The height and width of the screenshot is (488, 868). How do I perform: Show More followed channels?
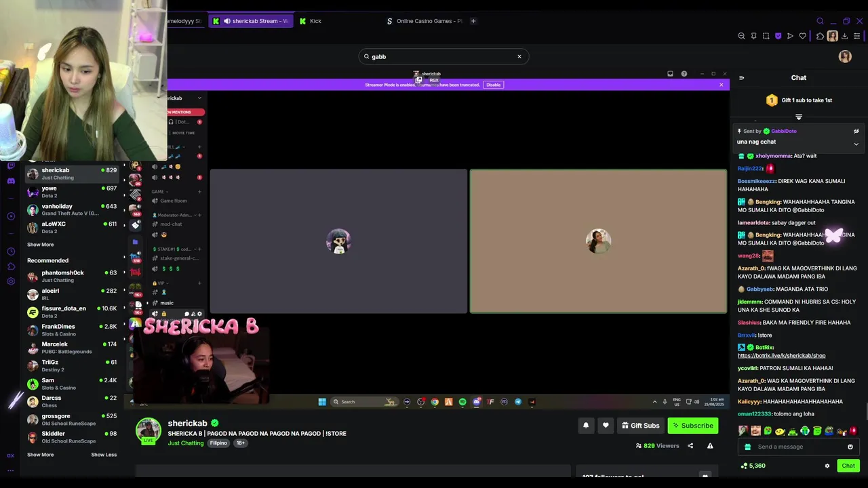pyautogui.click(x=40, y=245)
